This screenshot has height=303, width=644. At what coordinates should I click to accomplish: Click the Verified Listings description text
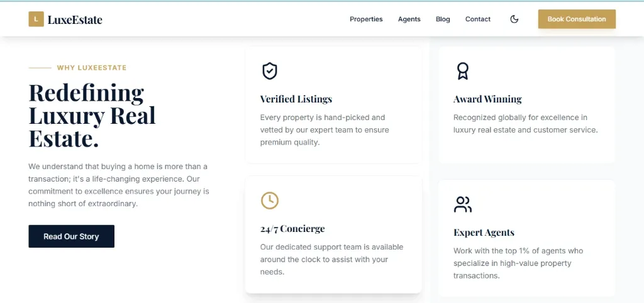point(325,129)
